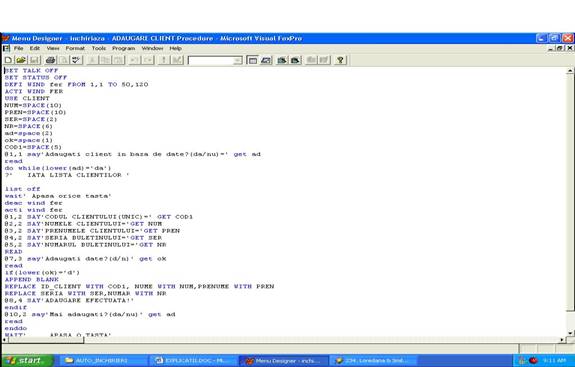Click the horizontal scrollbar right arrow
This screenshot has height=367, width=575.
562,340
